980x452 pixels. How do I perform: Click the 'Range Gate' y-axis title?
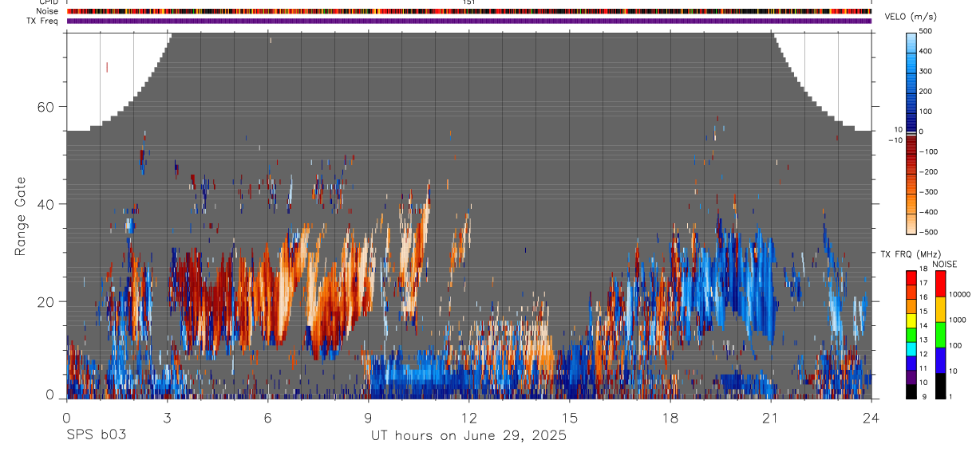coord(21,216)
